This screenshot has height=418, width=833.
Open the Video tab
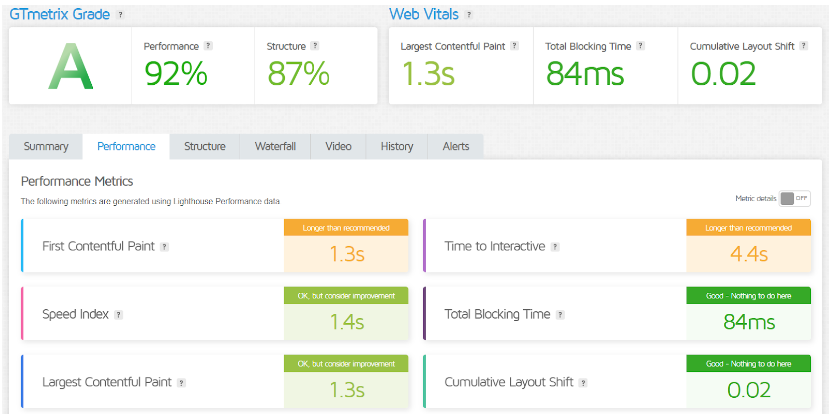338,147
